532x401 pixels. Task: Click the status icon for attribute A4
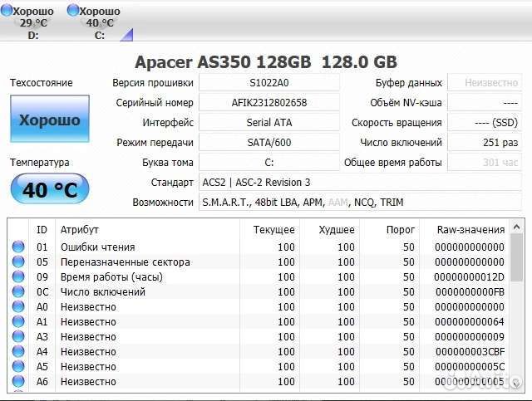(18, 351)
